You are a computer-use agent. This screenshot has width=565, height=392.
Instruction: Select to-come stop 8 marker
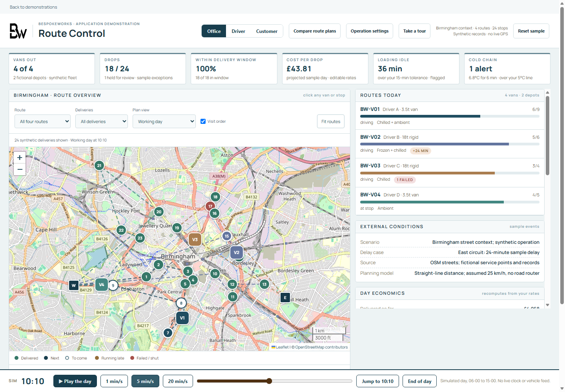(x=181, y=303)
